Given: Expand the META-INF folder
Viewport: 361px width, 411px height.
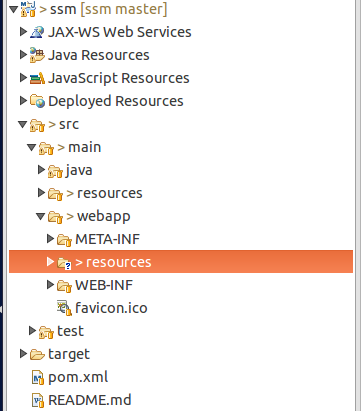Looking at the screenshot, I should tap(50, 239).
